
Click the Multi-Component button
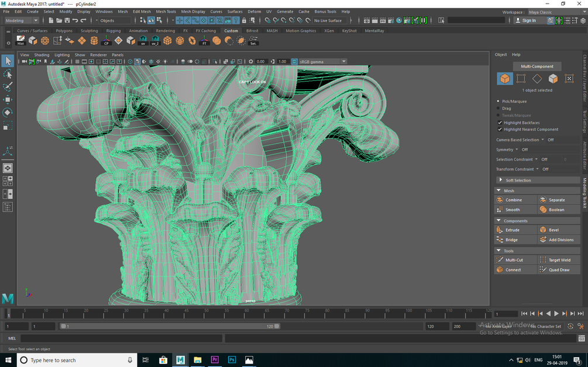coord(537,66)
